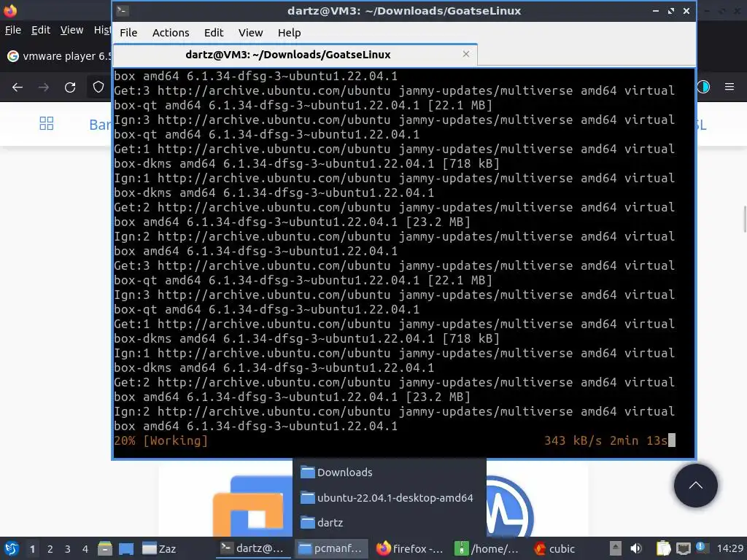Open the terminal Actions menu

[x=171, y=32]
